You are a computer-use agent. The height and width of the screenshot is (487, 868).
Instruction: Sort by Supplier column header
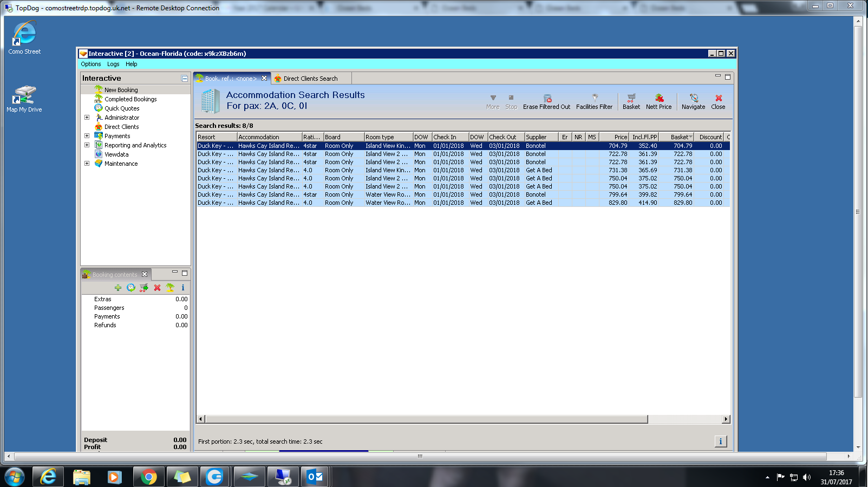point(541,137)
